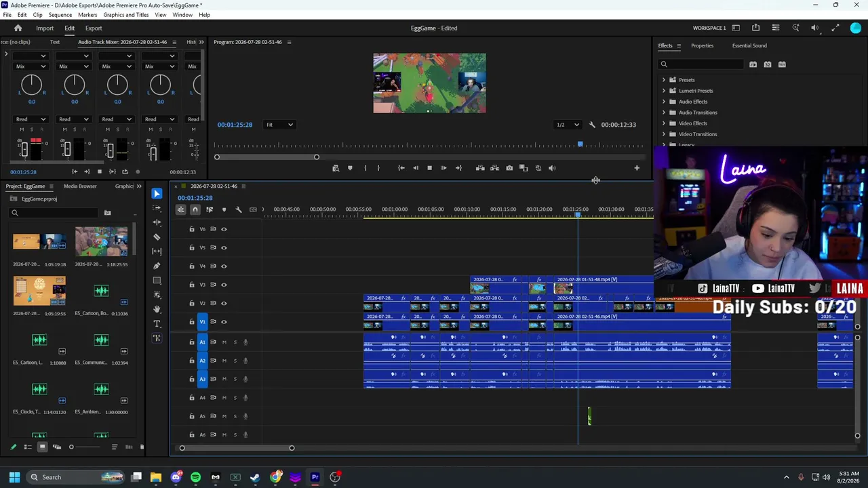Toggle Snap in Timeline magnet
The height and width of the screenshot is (488, 868).
[x=195, y=209]
